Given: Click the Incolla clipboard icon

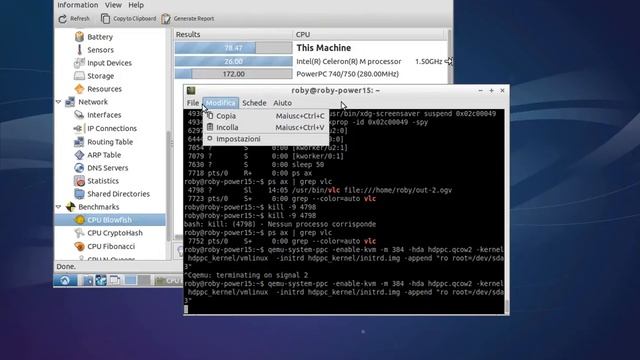Looking at the screenshot, I should point(210,127).
